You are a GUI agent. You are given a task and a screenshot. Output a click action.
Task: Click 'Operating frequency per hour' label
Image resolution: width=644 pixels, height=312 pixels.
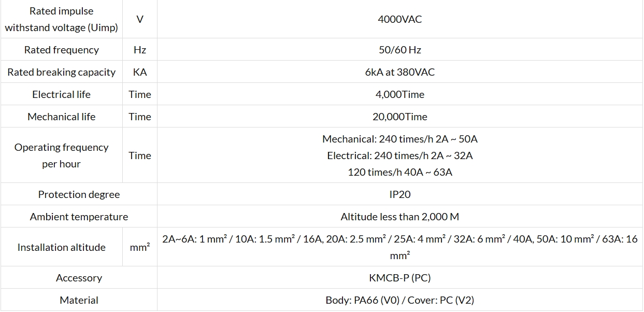[x=61, y=155]
